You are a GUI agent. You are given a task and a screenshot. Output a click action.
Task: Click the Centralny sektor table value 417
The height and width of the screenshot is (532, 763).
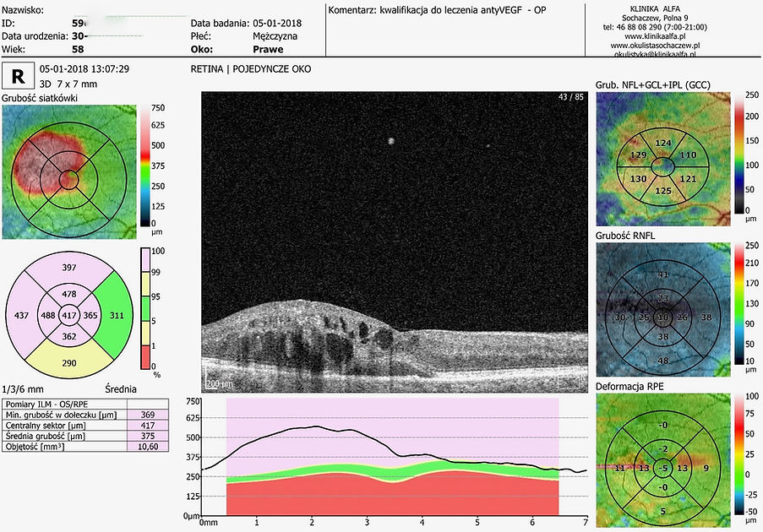click(x=147, y=426)
